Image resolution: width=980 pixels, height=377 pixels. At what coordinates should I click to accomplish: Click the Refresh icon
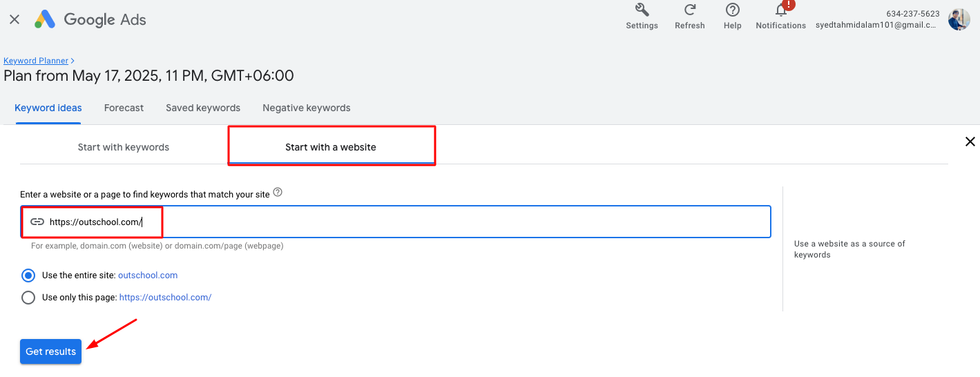689,10
